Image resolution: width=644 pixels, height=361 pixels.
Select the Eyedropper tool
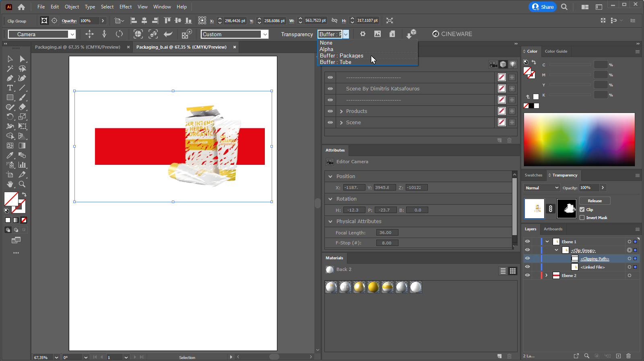10,155
